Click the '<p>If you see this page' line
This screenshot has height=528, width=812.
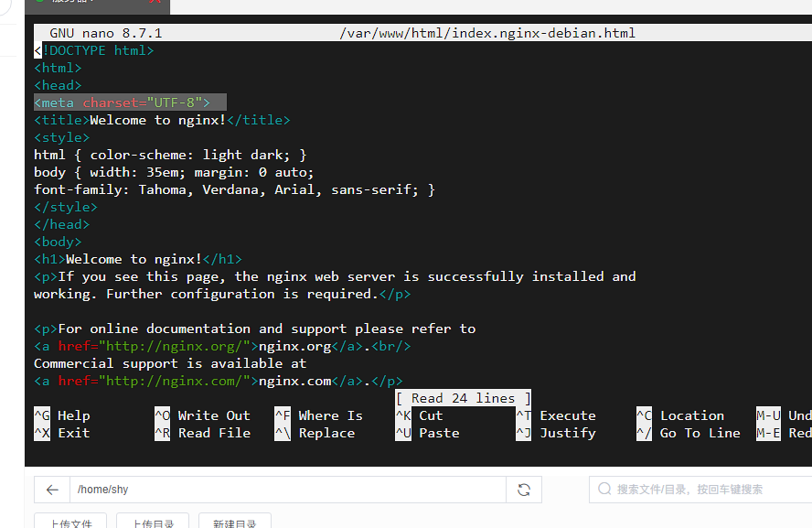[x=335, y=276]
